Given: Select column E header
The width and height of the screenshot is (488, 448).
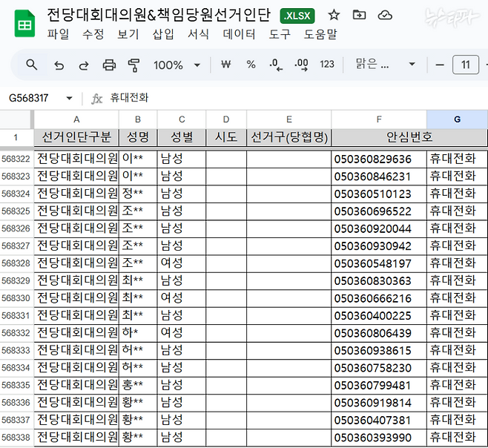Looking at the screenshot, I should tap(288, 119).
